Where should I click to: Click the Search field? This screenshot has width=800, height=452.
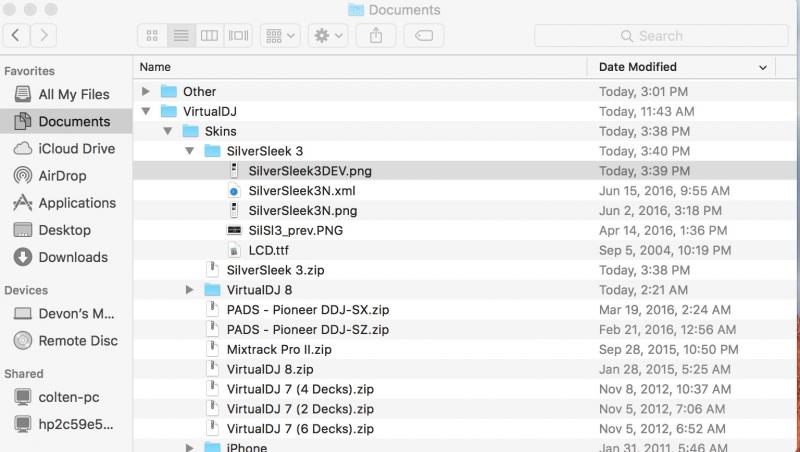661,36
